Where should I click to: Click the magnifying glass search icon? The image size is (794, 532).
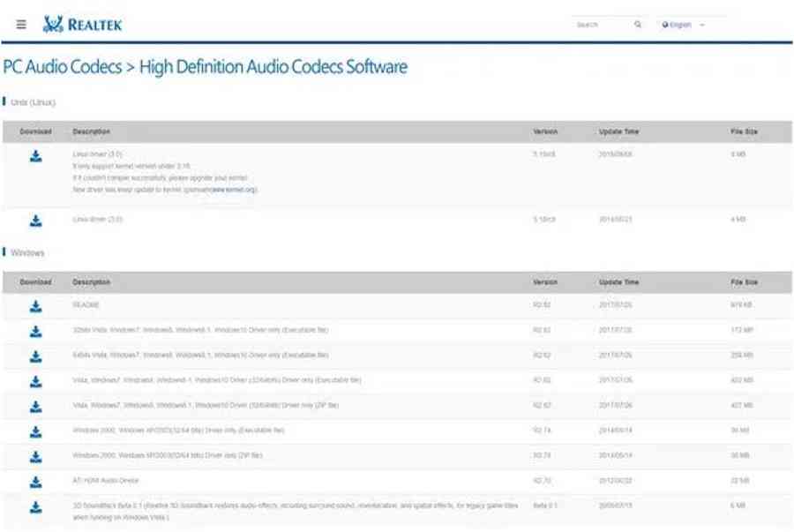(638, 25)
